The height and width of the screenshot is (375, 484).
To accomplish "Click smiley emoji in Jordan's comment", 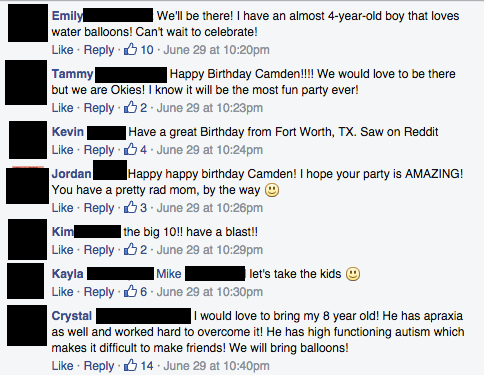I will 272,190.
